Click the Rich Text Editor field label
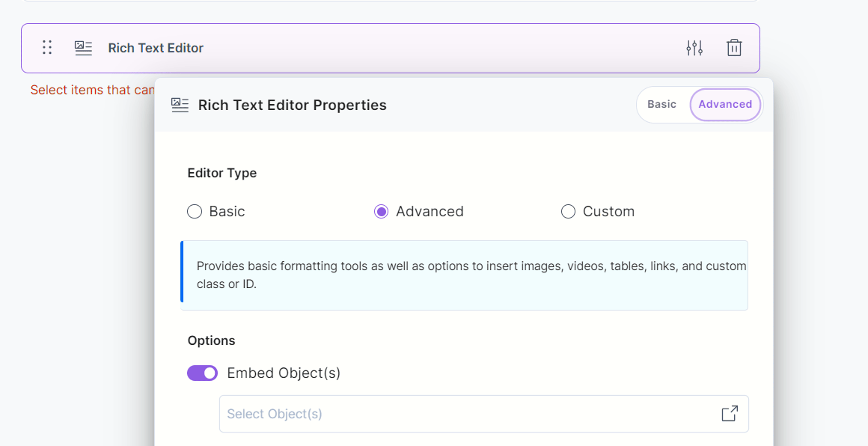 (156, 48)
